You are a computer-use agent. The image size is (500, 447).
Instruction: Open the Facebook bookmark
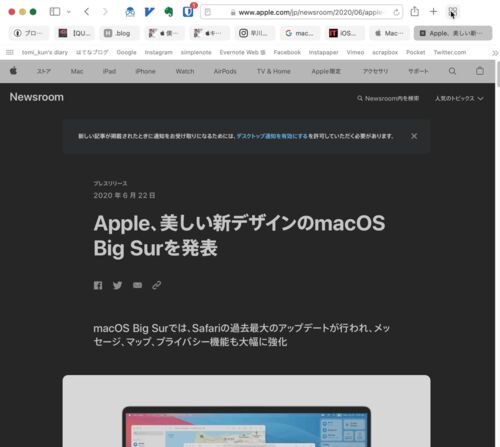point(287,52)
